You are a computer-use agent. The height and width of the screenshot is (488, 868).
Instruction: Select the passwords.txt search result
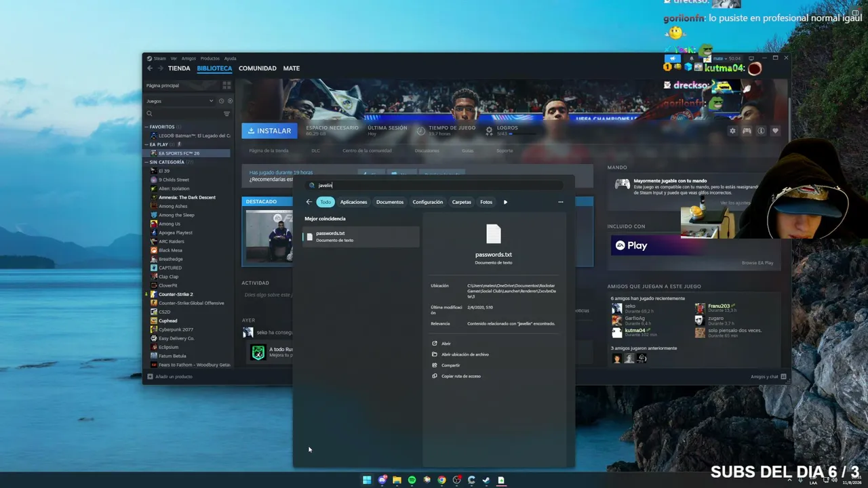click(x=361, y=237)
